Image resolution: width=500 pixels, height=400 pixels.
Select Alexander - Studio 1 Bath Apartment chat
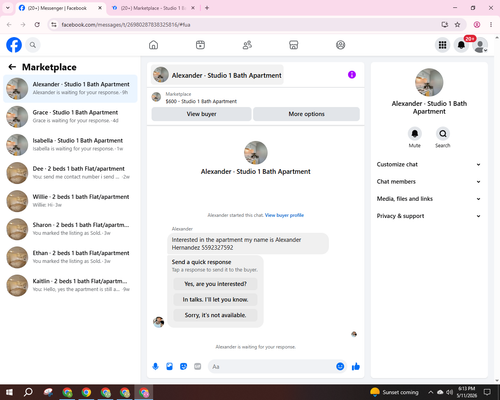70,89
